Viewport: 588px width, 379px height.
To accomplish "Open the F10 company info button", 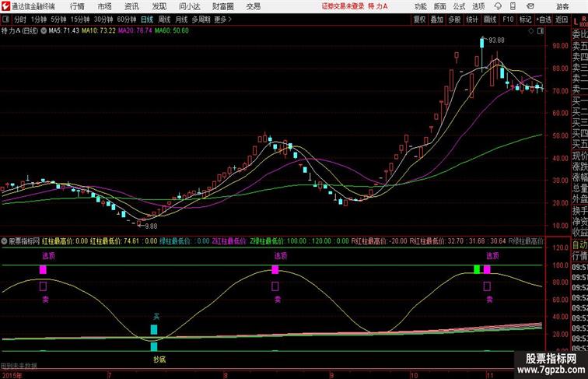I will coord(508,19).
